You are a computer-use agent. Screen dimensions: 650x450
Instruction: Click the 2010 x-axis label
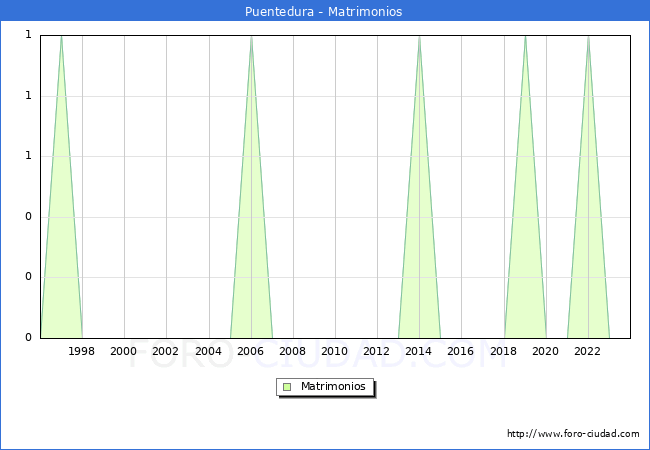click(x=335, y=351)
